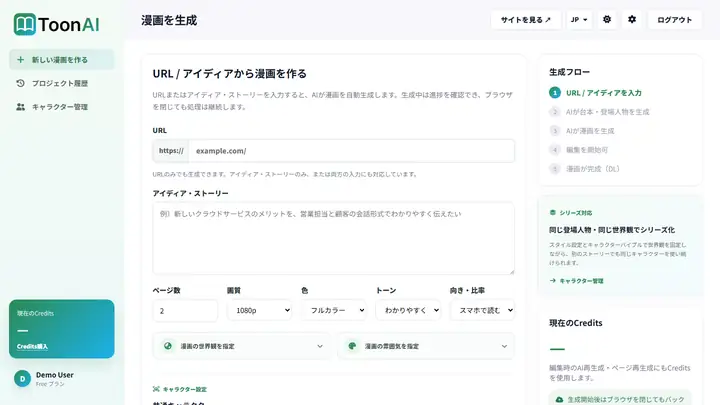
Task: Click the Demo User name text
Action: coord(55,375)
